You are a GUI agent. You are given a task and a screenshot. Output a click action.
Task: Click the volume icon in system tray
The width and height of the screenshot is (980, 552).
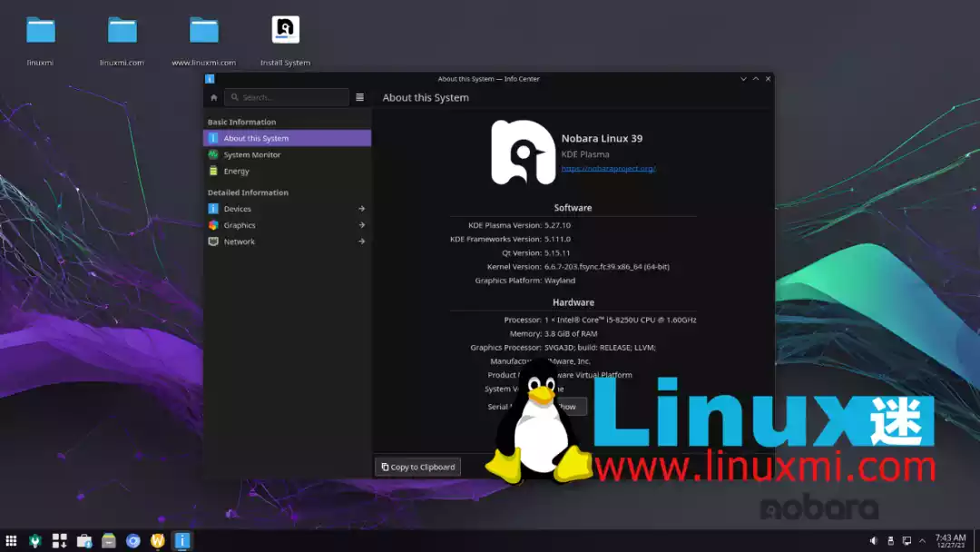pyautogui.click(x=874, y=539)
